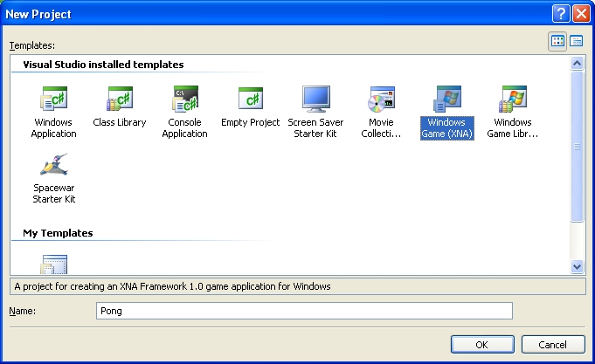Image resolution: width=595 pixels, height=364 pixels.
Task: Click the 'Windows Application' label text
Action: (x=54, y=127)
